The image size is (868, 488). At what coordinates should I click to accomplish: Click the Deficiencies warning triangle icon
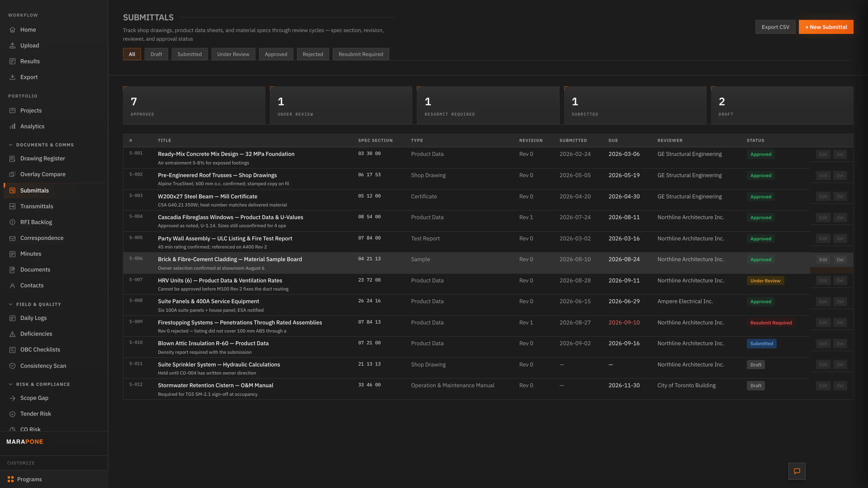[x=13, y=334]
